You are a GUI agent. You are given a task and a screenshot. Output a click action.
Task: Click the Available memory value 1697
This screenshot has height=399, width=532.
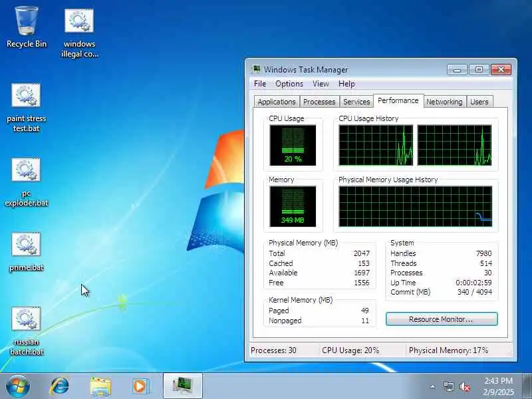(x=362, y=273)
